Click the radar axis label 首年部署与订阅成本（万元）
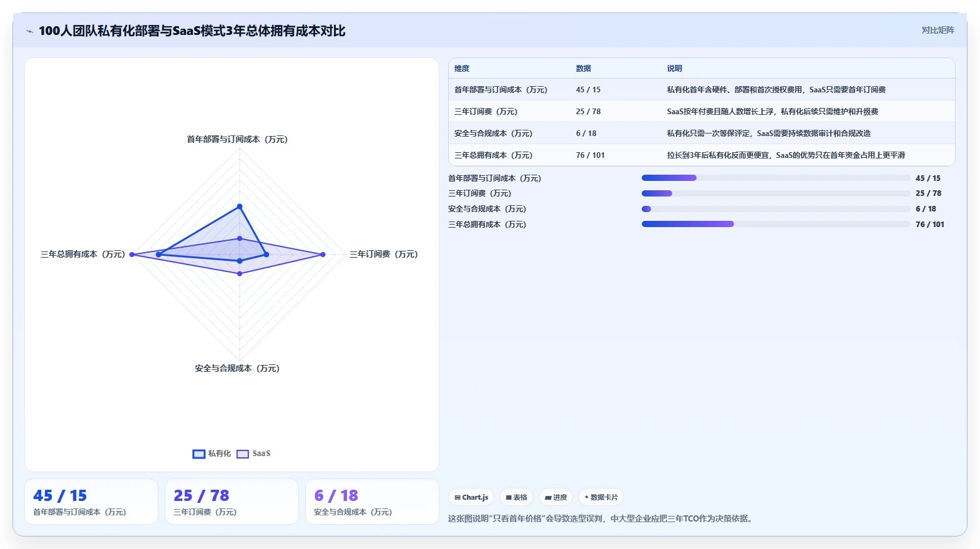 coord(237,139)
